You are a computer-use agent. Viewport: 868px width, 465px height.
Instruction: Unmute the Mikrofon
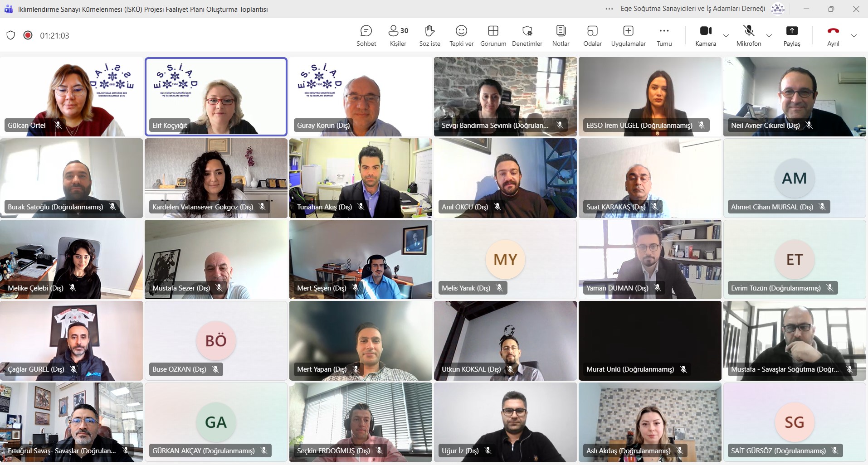coord(749,35)
